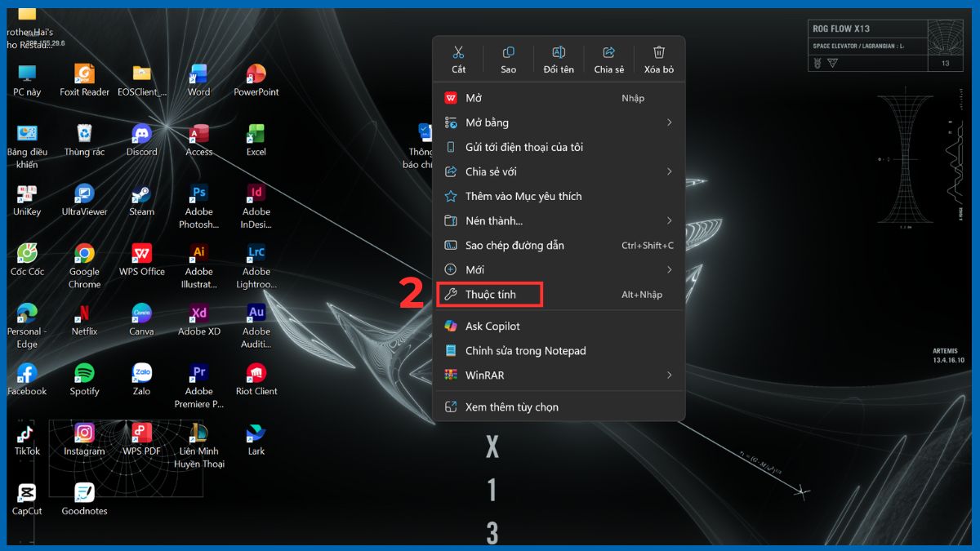Expand the Nén thành... submenu
The height and width of the screenshot is (551, 980).
[x=559, y=220]
